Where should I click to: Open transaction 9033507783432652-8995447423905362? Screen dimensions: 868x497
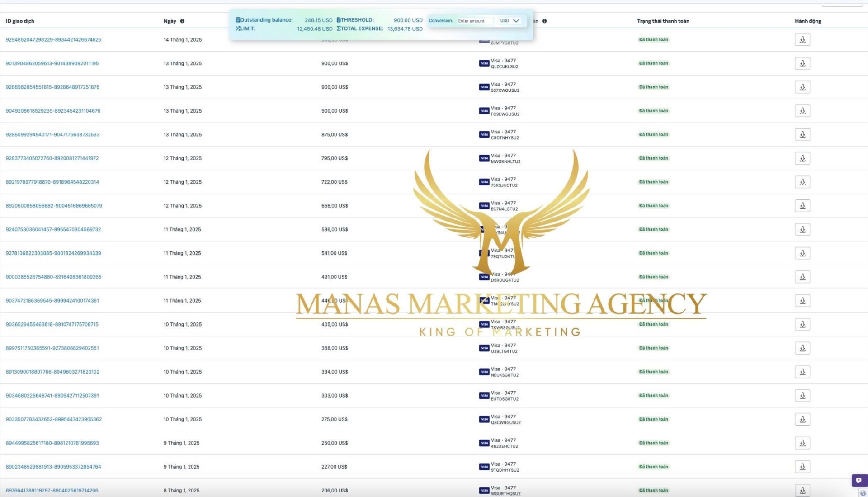pyautogui.click(x=53, y=419)
